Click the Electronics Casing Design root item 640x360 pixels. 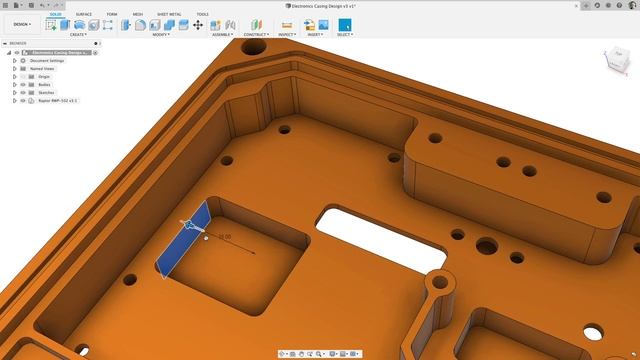pos(57,53)
